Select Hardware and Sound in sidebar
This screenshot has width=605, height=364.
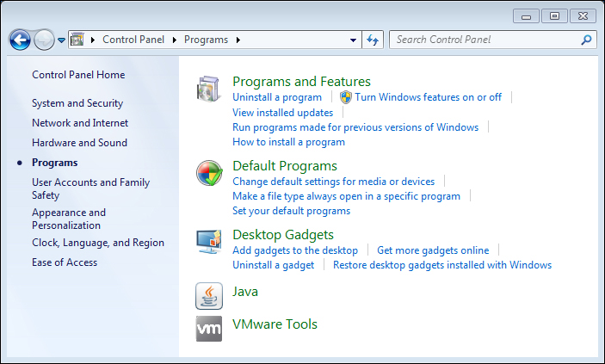click(x=79, y=143)
